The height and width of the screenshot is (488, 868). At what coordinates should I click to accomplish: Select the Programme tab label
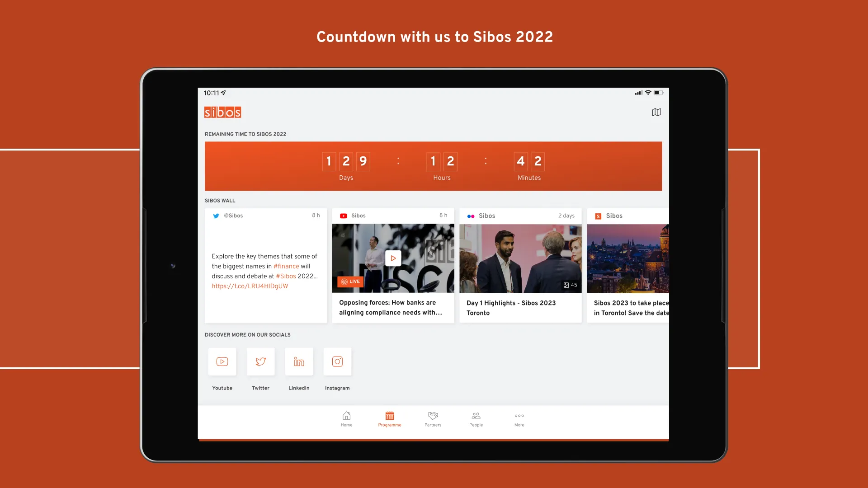click(389, 425)
